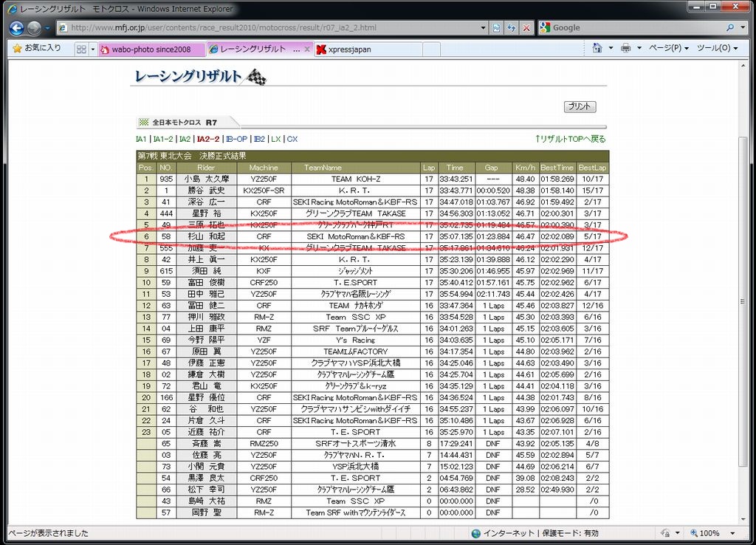Open the ツール(O) menu
The width and height of the screenshot is (756, 545).
(717, 48)
